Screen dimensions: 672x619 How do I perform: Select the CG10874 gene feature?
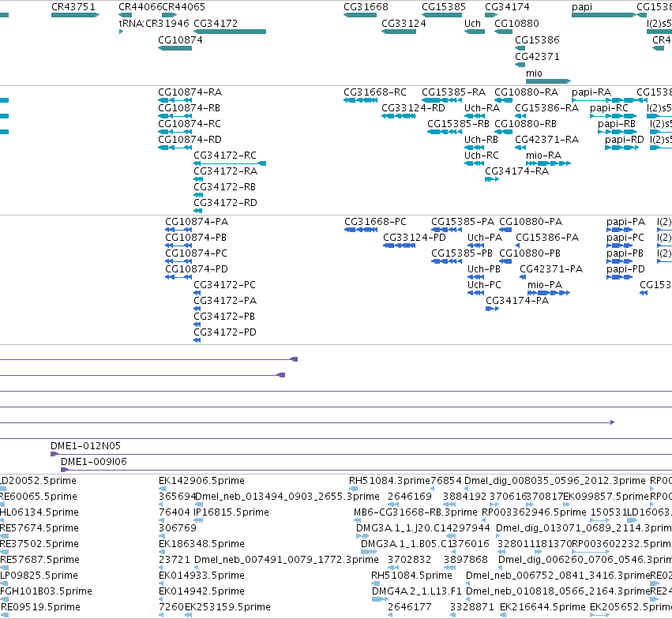175,48
